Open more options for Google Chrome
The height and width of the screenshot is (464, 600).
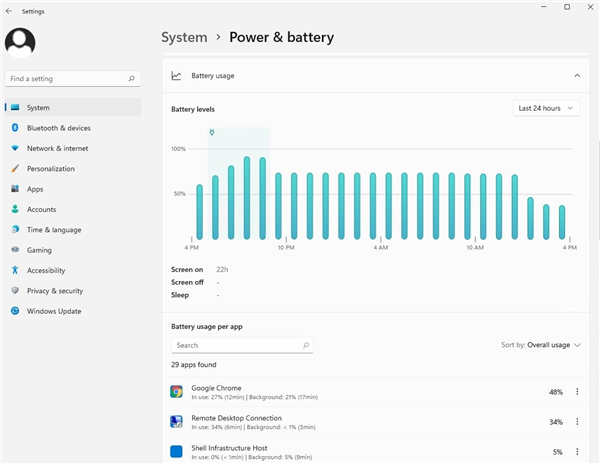(578, 392)
